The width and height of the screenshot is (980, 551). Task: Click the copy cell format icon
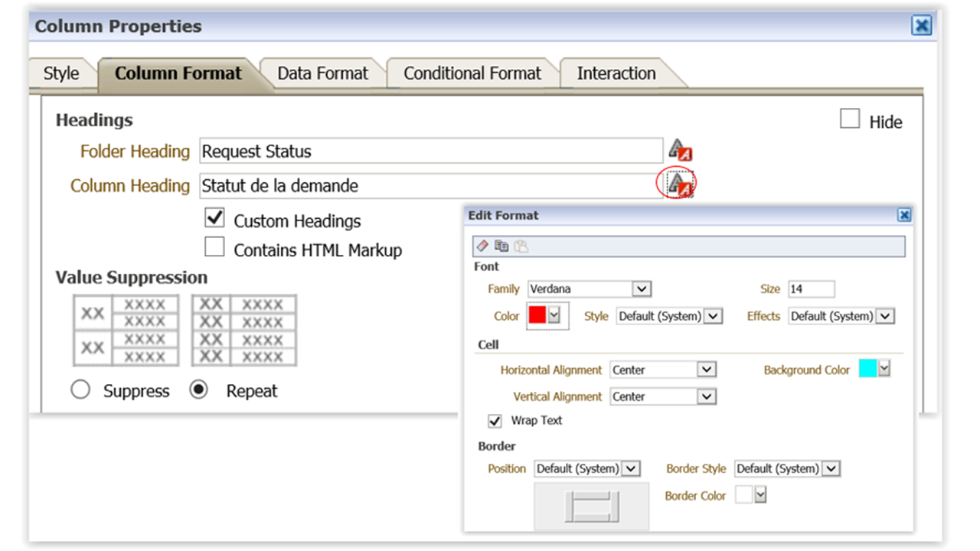click(x=501, y=246)
